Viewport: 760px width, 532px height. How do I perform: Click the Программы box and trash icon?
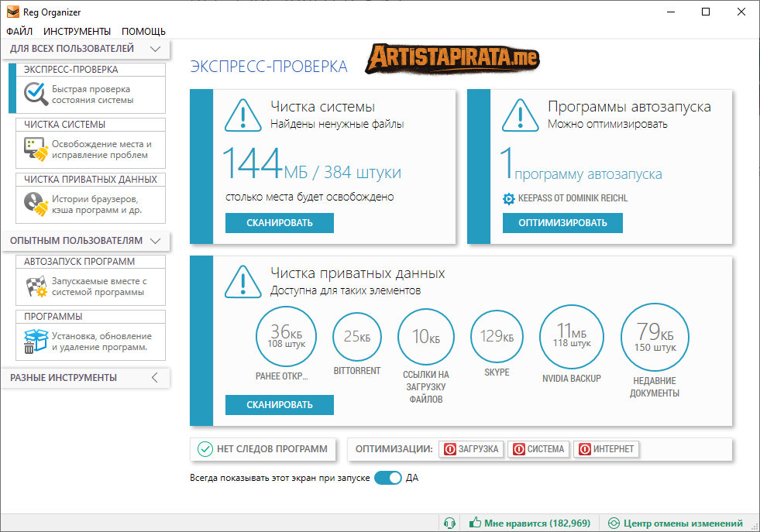click(x=36, y=342)
